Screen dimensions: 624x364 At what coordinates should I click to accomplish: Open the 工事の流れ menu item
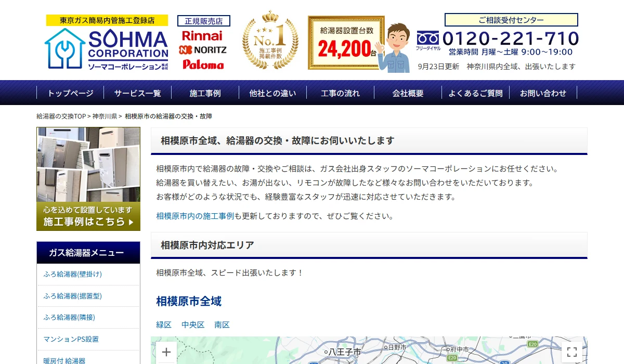[341, 93]
